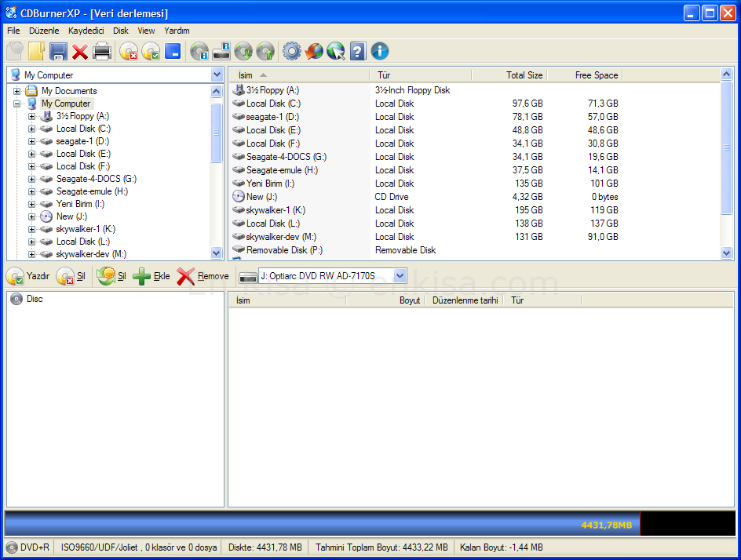Open the View menu
The image size is (741, 560).
(146, 31)
